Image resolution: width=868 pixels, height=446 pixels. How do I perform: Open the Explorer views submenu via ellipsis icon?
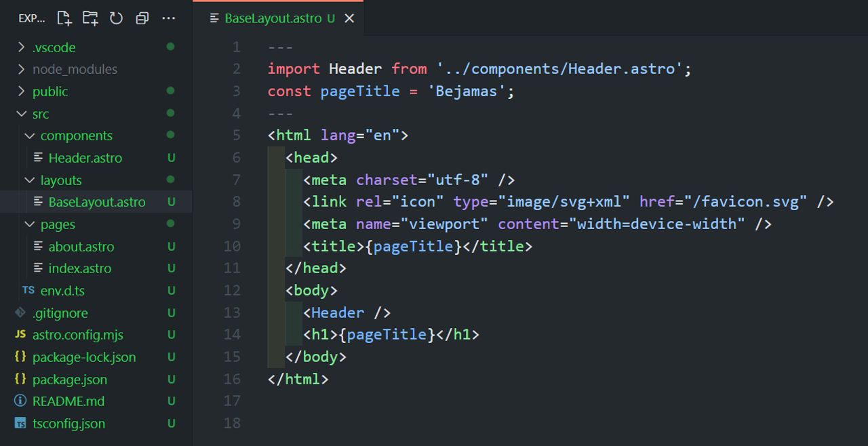coord(168,18)
